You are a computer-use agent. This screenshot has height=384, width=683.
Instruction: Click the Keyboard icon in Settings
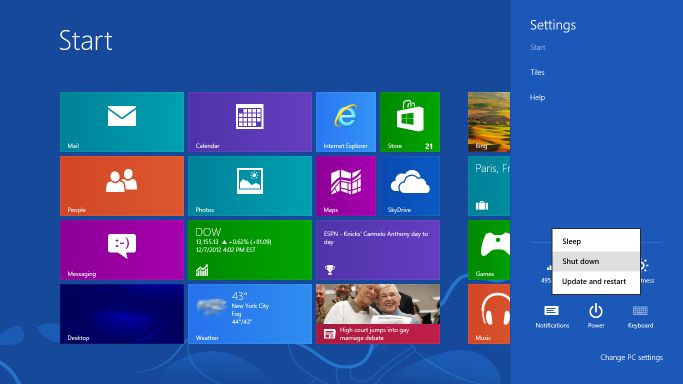coord(640,317)
